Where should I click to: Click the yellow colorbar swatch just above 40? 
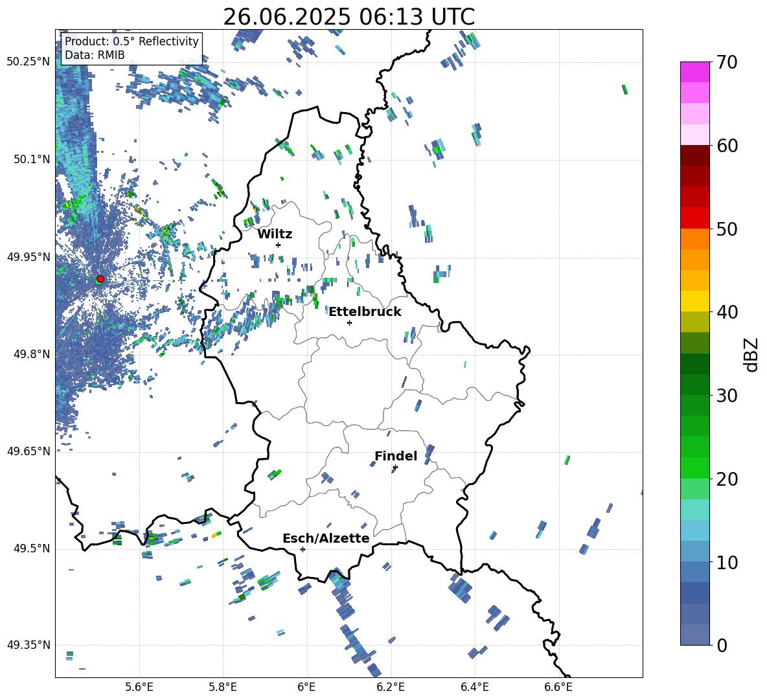coord(695,301)
